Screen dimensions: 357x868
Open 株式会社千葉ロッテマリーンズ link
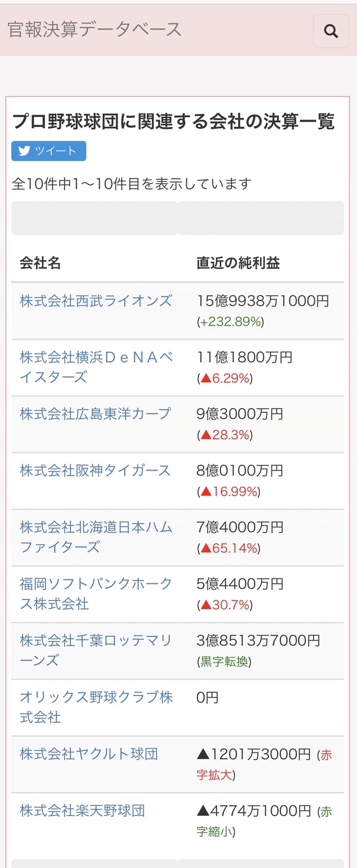(97, 650)
